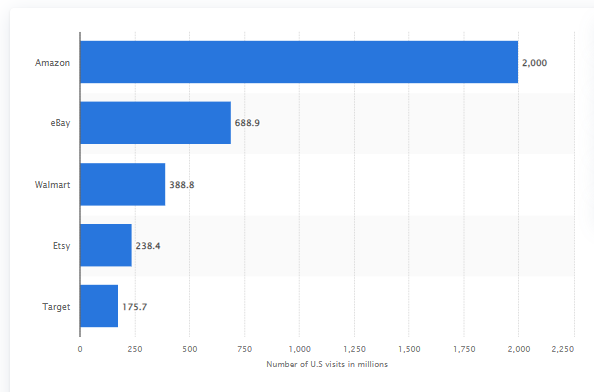
Task: Select the Target category label
Action: [56, 307]
